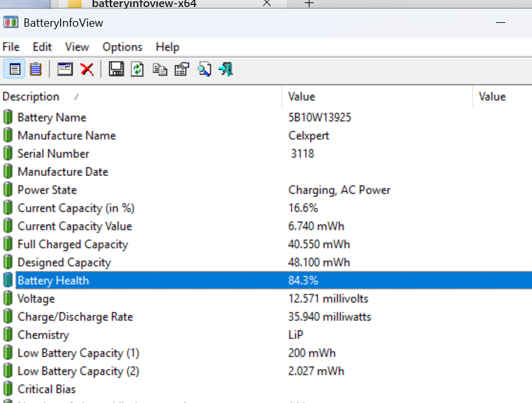The image size is (532, 403).
Task: Open the Options menu
Action: pyautogui.click(x=123, y=47)
